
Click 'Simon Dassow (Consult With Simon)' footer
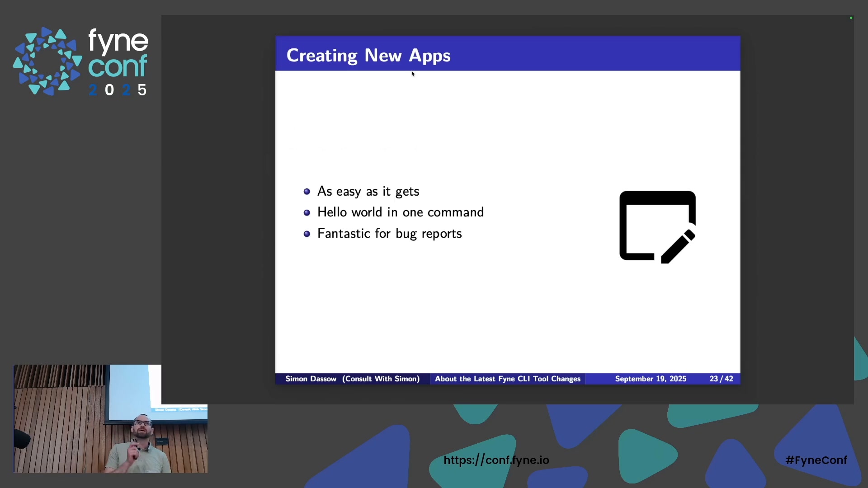pyautogui.click(x=352, y=379)
